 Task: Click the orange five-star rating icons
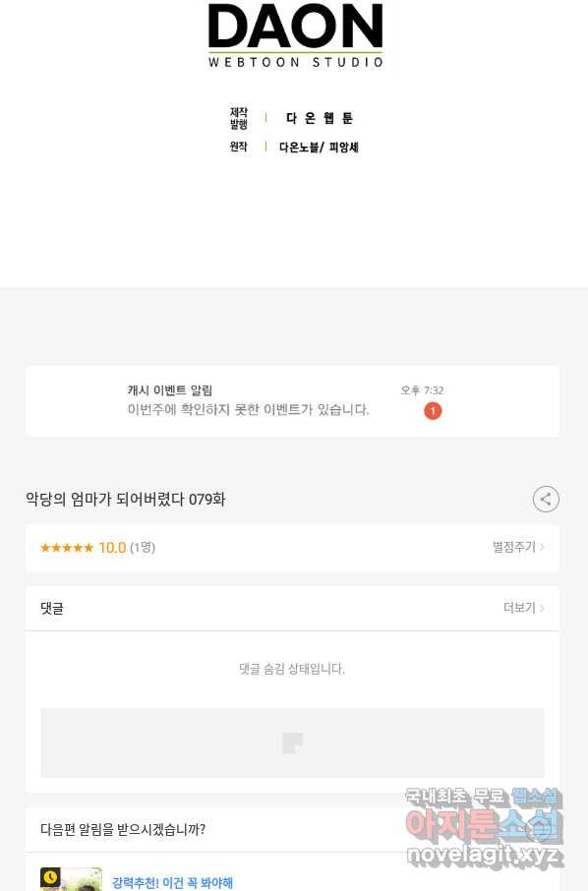67,548
